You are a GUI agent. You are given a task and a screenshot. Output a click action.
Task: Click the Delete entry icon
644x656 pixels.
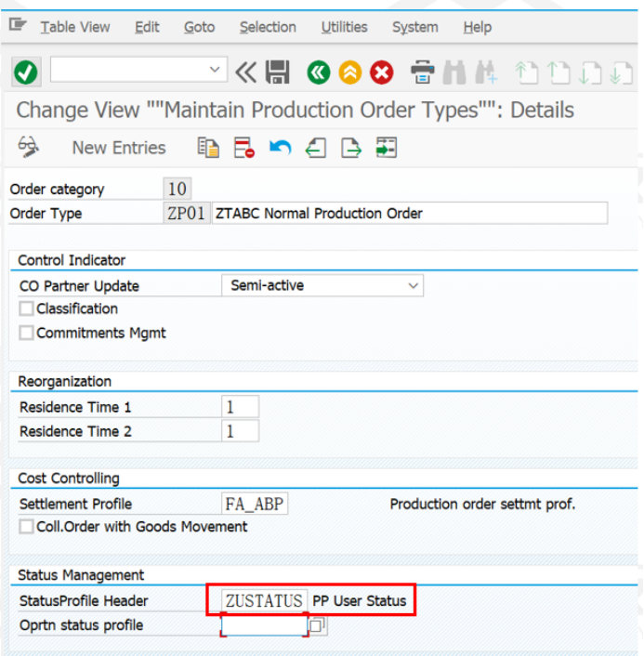(x=244, y=148)
